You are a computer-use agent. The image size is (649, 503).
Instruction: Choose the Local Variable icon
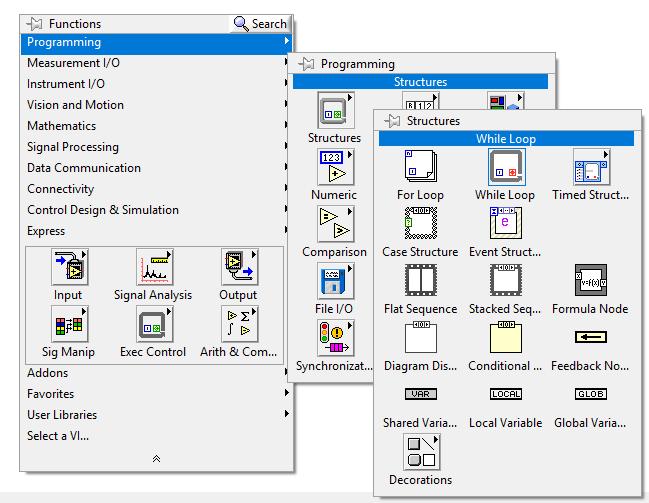506,394
